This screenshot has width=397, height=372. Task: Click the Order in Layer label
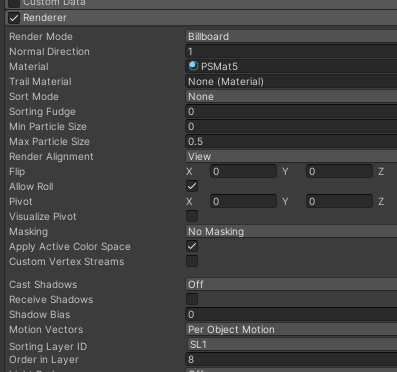[x=44, y=359]
